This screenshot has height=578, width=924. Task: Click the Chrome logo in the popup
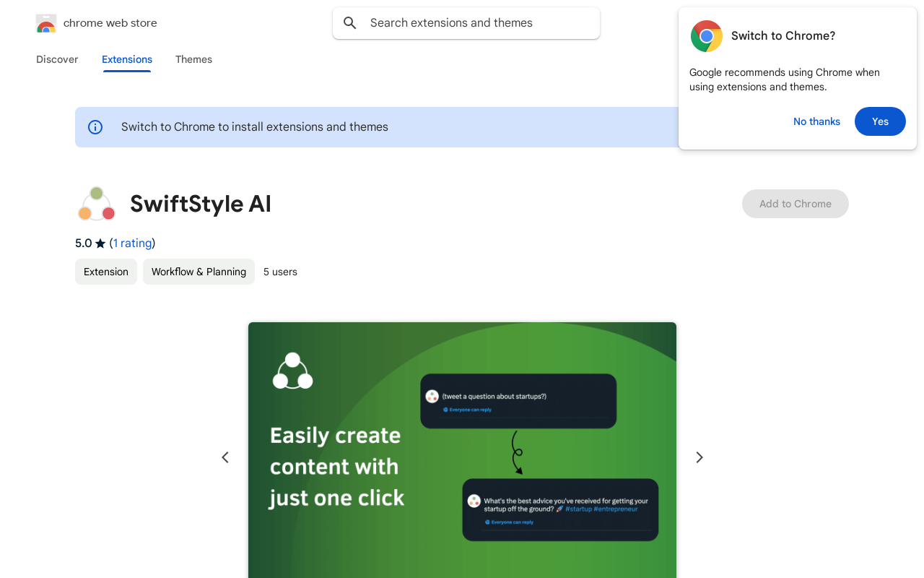point(706,36)
